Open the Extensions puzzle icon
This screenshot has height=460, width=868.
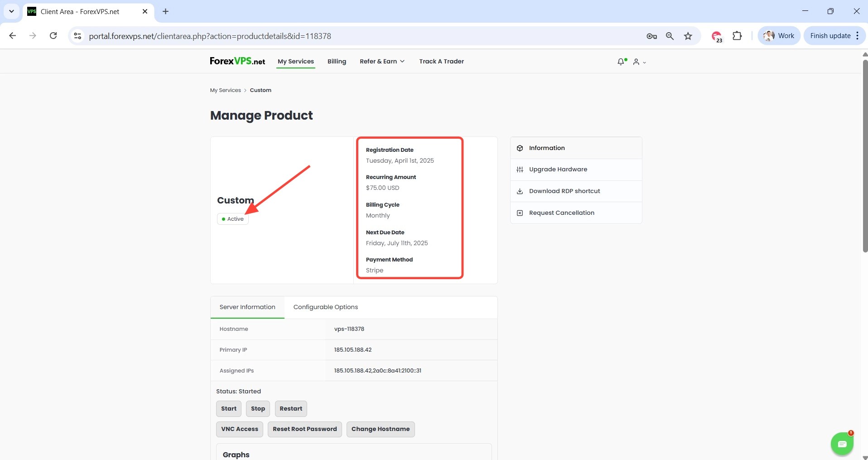(x=738, y=36)
